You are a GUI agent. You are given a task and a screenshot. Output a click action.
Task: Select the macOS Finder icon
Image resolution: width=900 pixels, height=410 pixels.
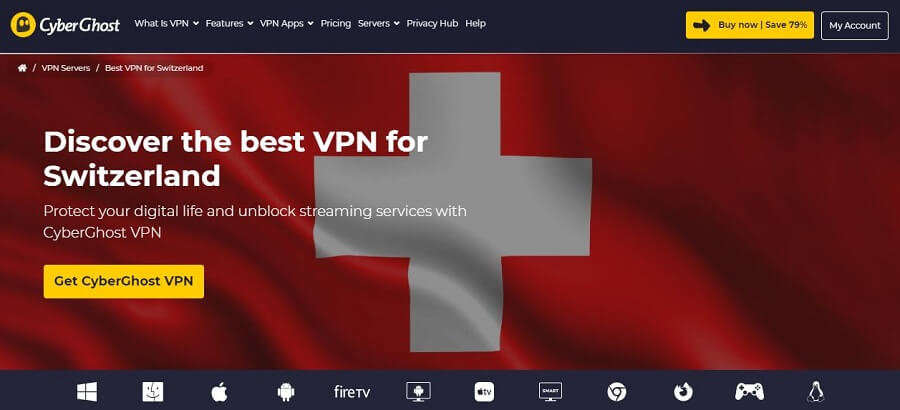153,392
